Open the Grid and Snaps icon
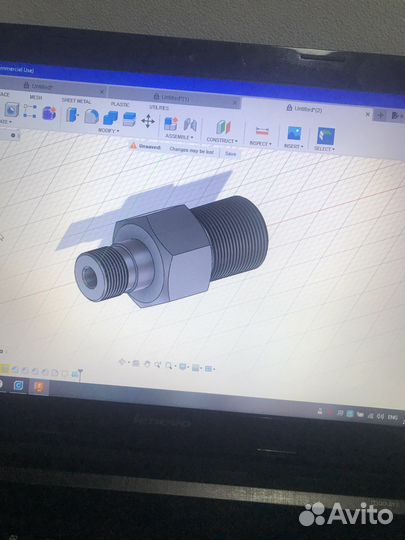 195,368
